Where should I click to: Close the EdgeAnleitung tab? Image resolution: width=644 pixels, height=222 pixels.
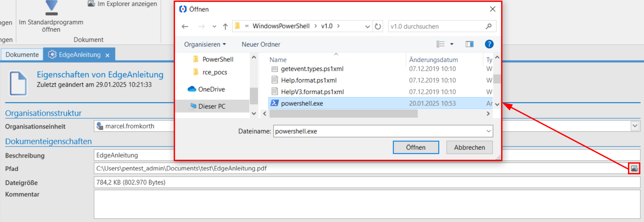[x=107, y=55]
